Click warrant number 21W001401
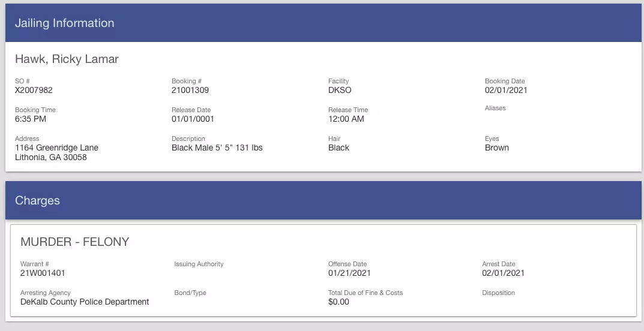Screen dimensions: 644x331 coord(43,273)
